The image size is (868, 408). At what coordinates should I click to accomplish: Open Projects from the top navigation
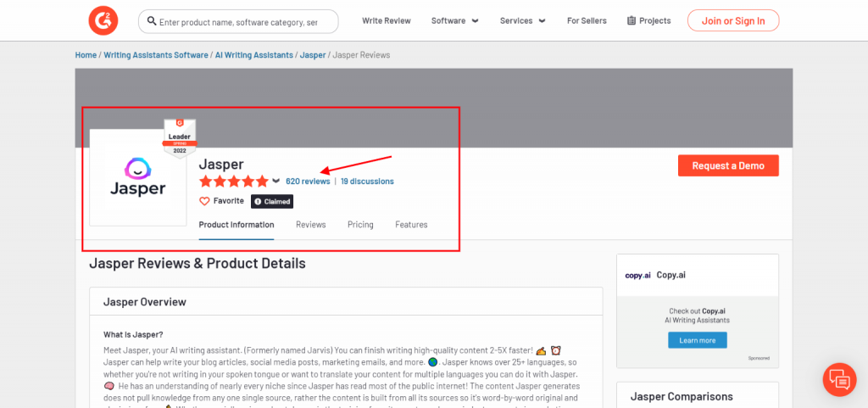click(648, 20)
